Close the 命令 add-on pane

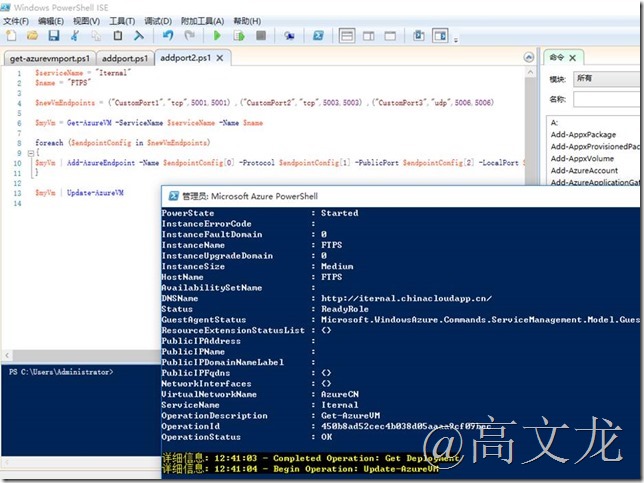(x=573, y=58)
